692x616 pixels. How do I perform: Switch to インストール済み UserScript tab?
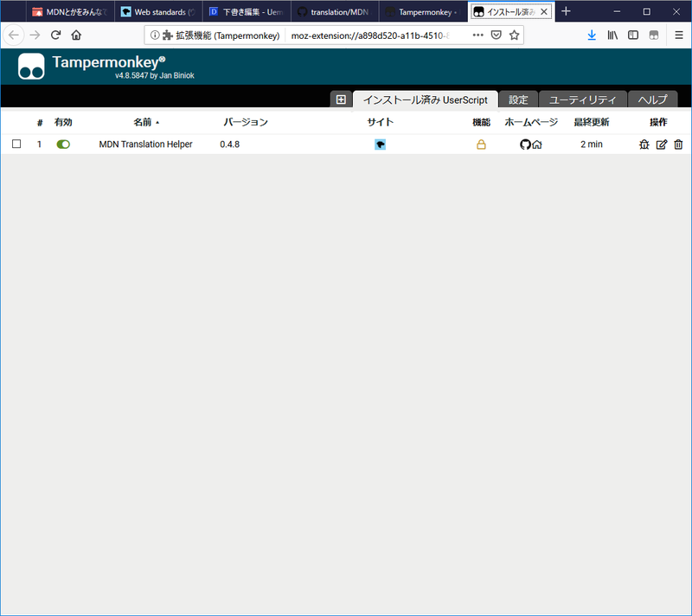(426, 99)
